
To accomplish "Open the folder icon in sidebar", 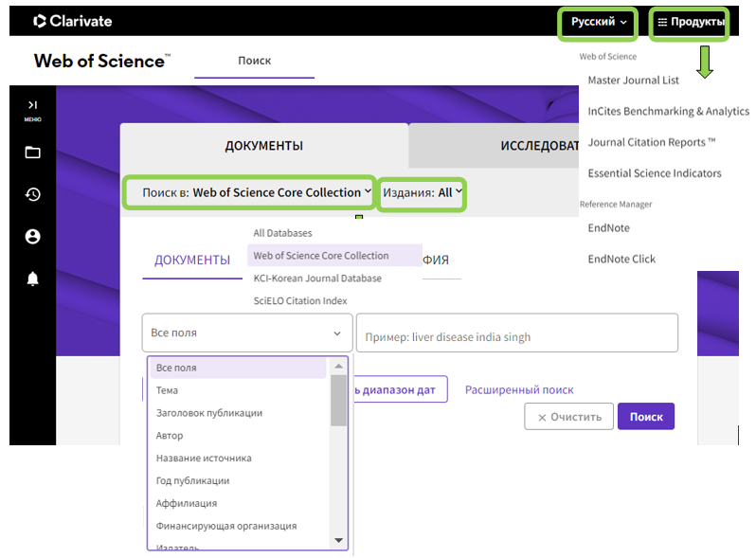I will [32, 153].
